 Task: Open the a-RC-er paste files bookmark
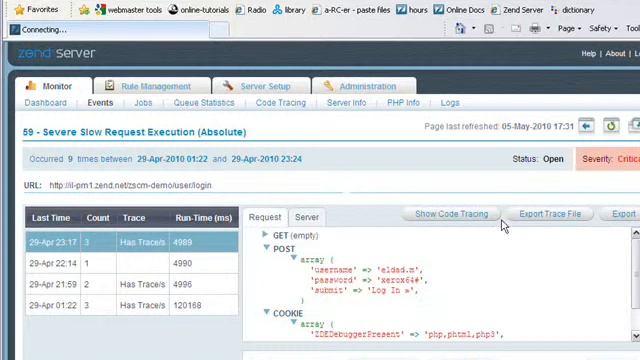[x=351, y=10]
